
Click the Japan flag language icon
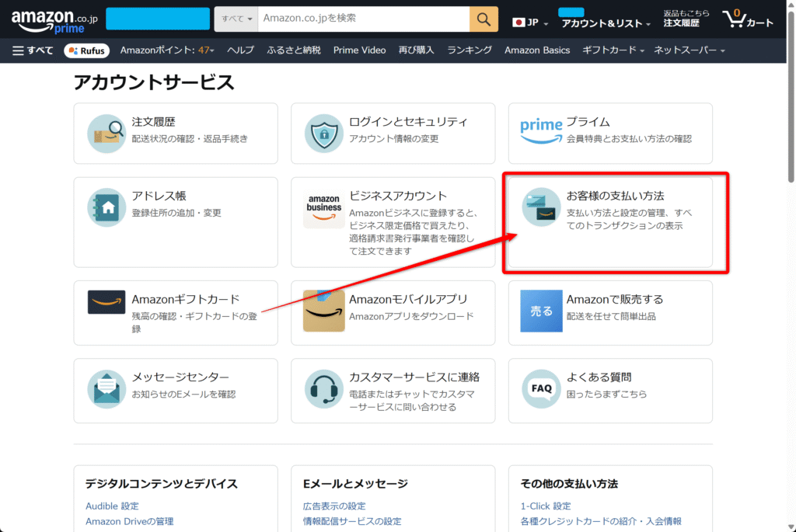tap(518, 23)
